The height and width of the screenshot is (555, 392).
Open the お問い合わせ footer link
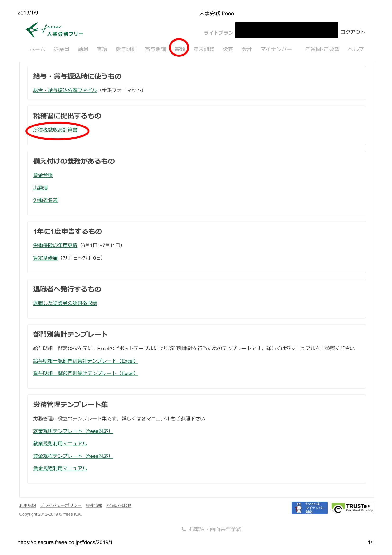pos(119,505)
